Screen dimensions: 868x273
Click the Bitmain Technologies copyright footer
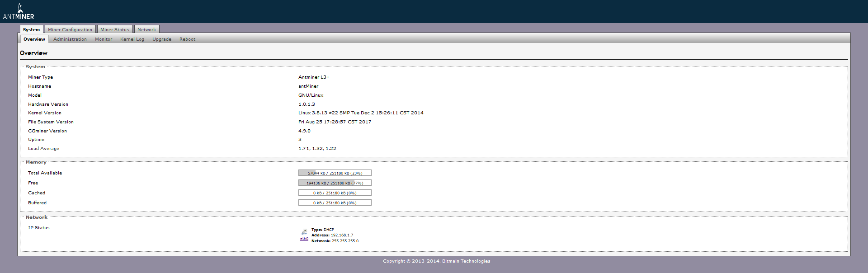pos(437,261)
